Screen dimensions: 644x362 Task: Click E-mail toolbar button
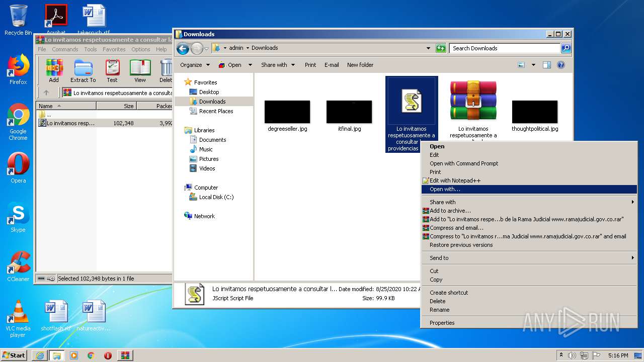332,65
